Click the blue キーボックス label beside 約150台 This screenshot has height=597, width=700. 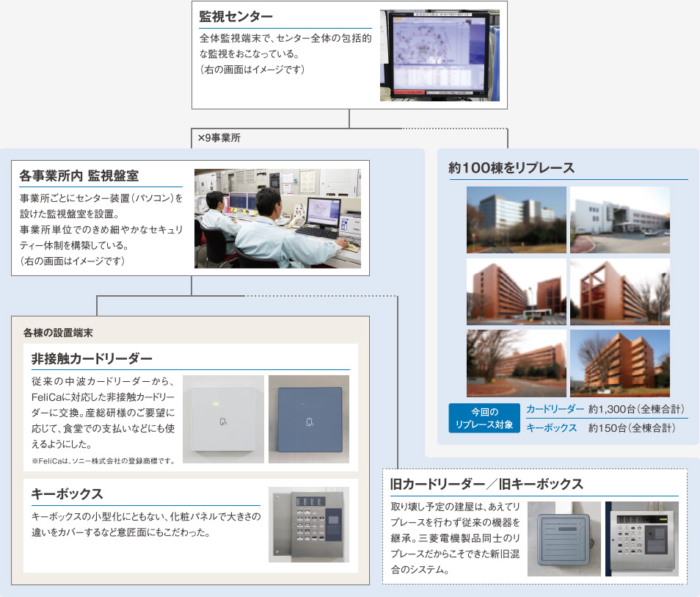(551, 427)
